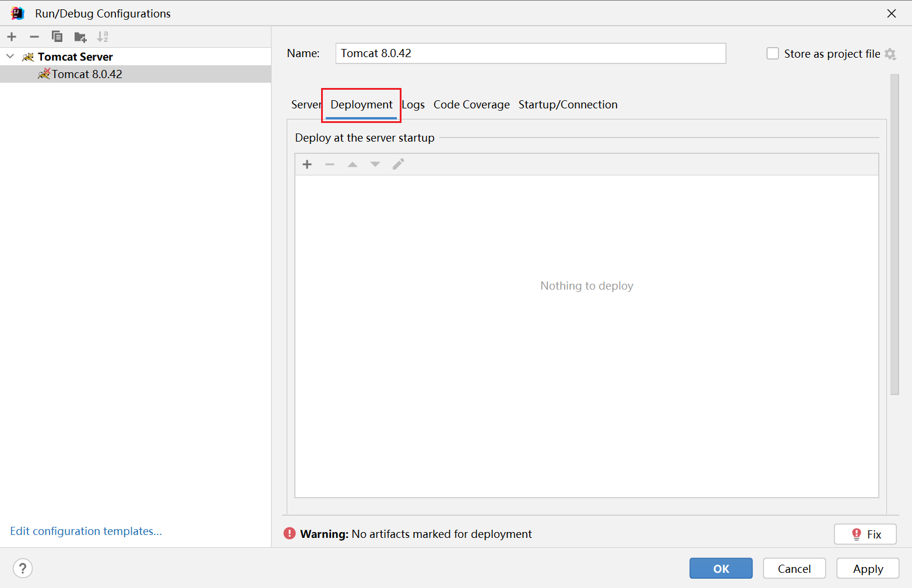The image size is (912, 588).
Task: Click the Apply button
Action: tap(868, 568)
